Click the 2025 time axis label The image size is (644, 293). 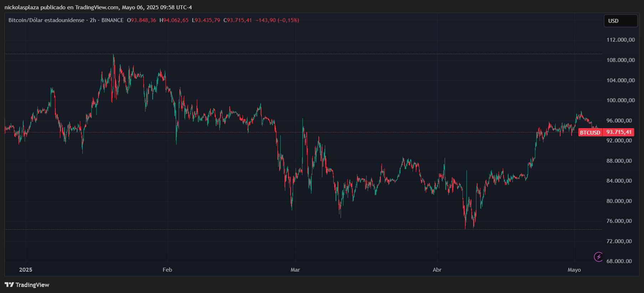coord(26,270)
